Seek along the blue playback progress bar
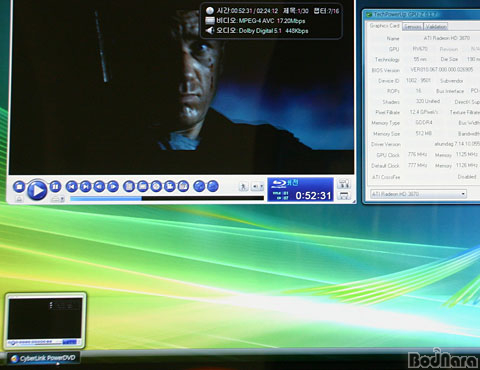The width and height of the screenshot is (480, 370). click(167, 198)
